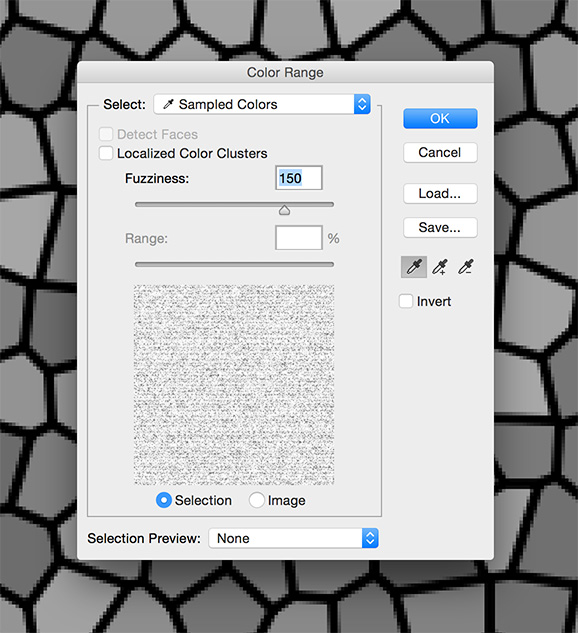
Task: Enable Localized Color Clusters checkbox
Action: point(106,153)
